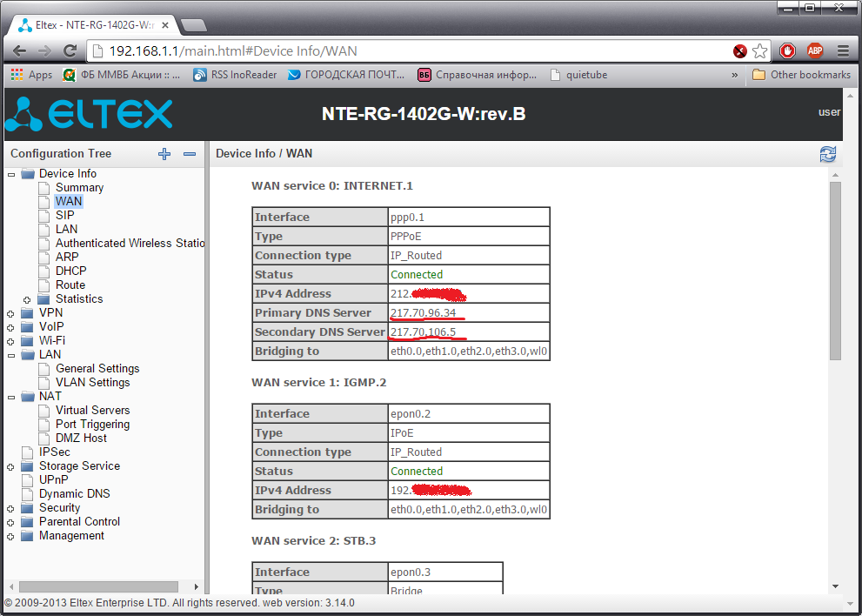Open the Other bookmarks folder
The height and width of the screenshot is (616, 862).
(x=801, y=75)
